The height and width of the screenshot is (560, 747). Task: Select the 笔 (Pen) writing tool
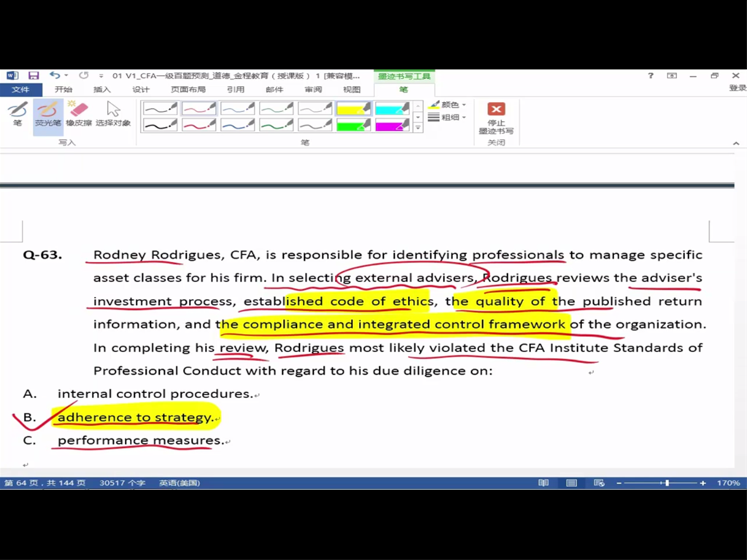[18, 114]
